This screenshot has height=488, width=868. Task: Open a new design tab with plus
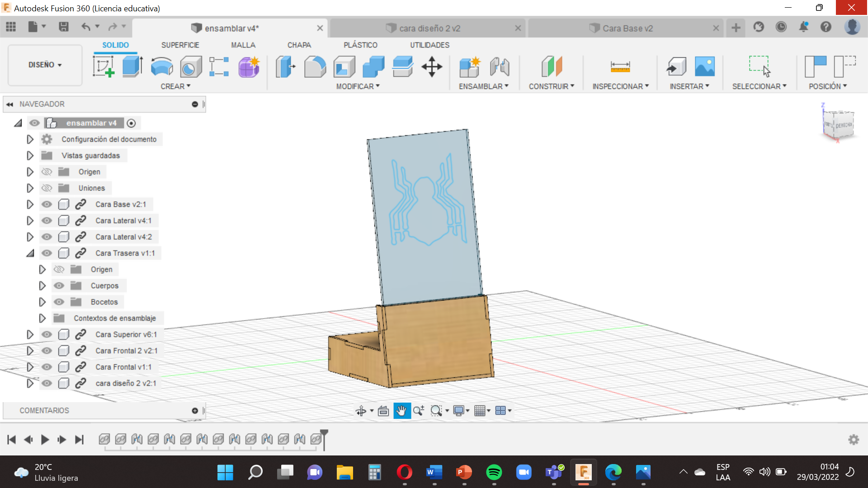736,28
